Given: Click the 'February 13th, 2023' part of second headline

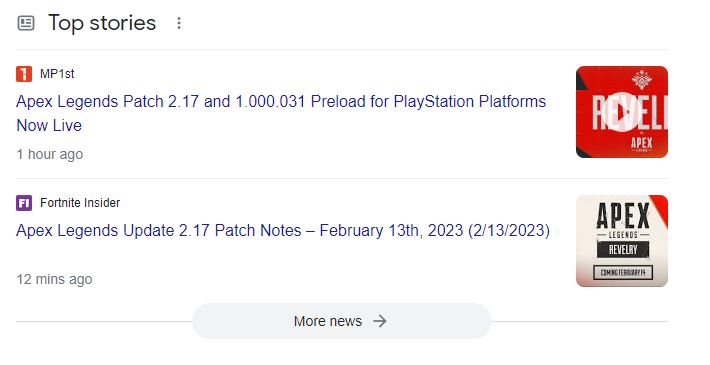Looking at the screenshot, I should click(x=391, y=231).
